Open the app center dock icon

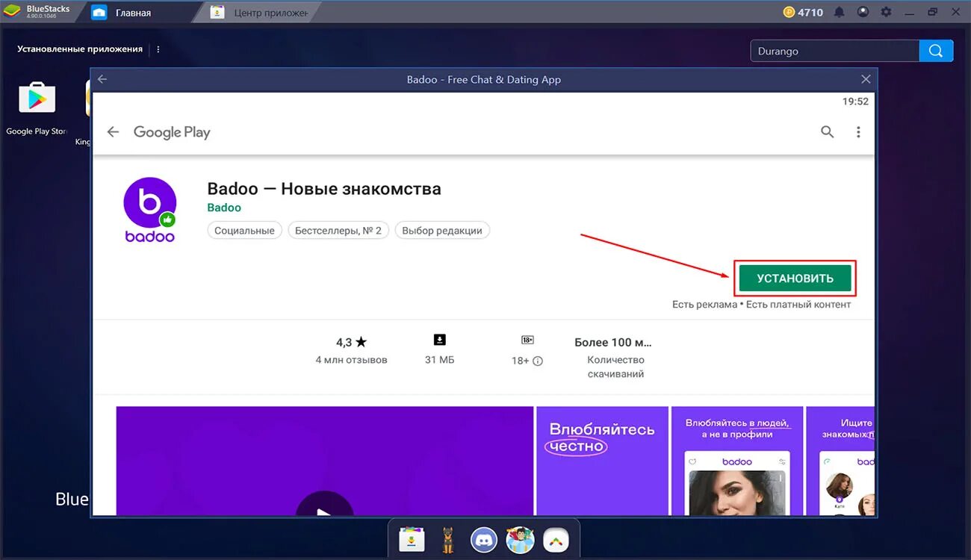click(x=412, y=539)
